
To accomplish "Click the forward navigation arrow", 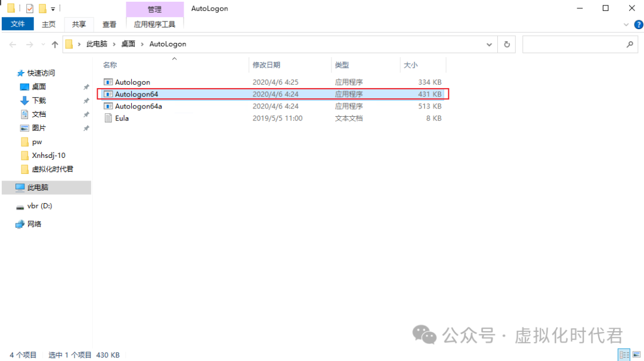I will tap(30, 44).
